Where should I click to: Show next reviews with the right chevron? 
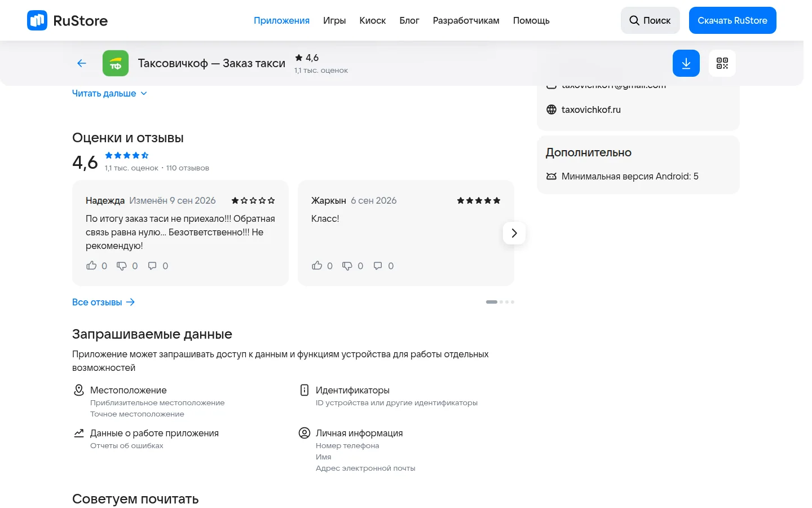514,233
